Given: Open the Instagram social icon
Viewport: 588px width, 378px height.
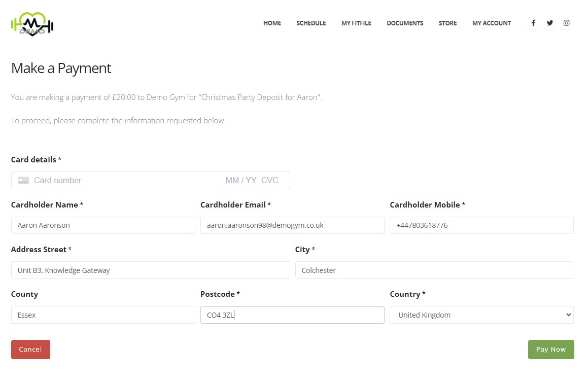Looking at the screenshot, I should pos(567,23).
